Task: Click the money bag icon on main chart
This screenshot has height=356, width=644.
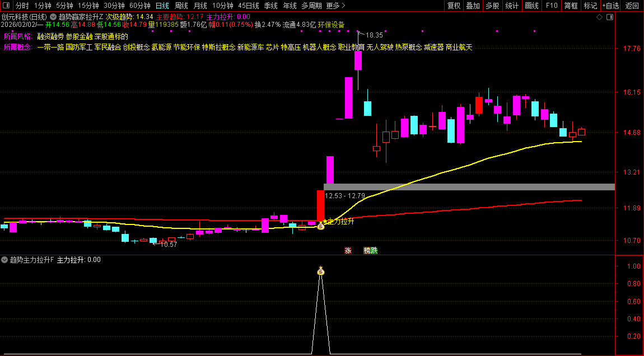Action: point(321,226)
